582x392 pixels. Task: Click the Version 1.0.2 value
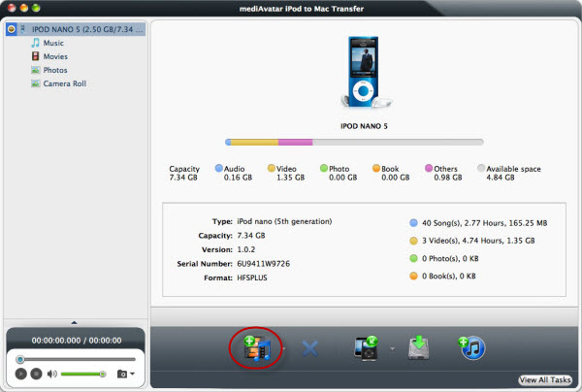(246, 249)
